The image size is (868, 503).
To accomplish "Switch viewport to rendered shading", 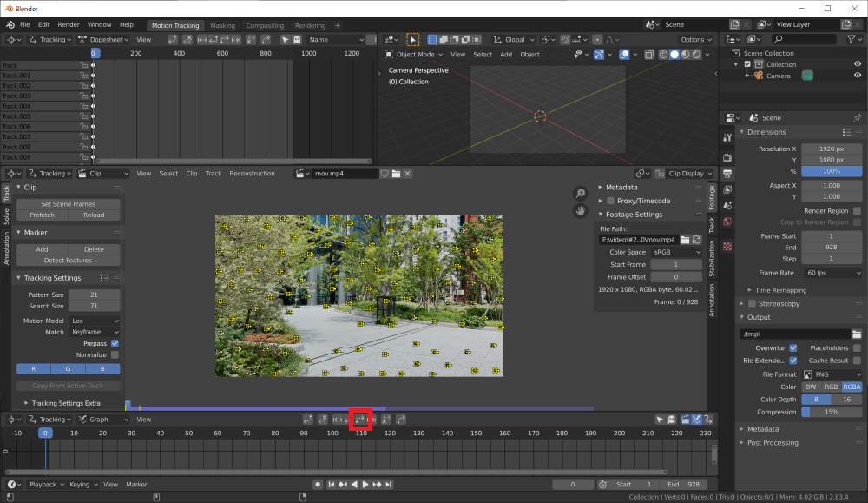I will [696, 54].
